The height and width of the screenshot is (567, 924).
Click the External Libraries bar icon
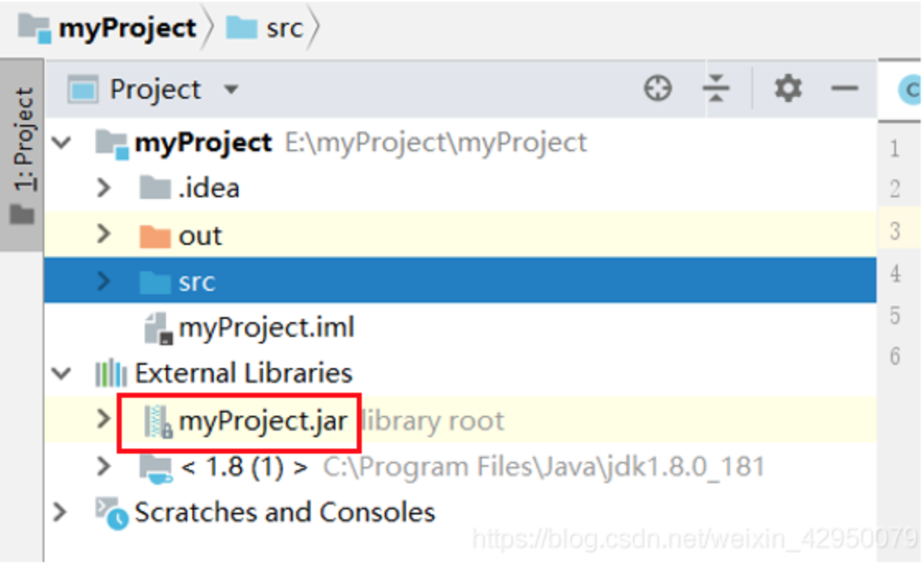point(111,373)
